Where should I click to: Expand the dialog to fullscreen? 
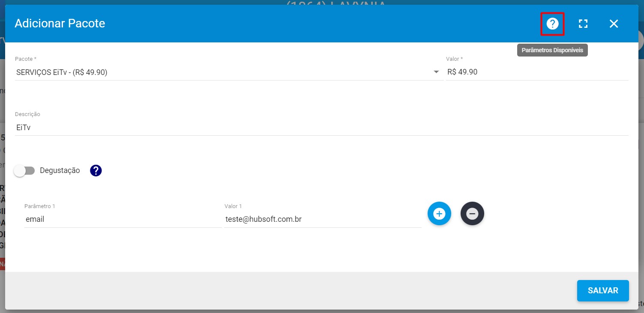tap(583, 24)
